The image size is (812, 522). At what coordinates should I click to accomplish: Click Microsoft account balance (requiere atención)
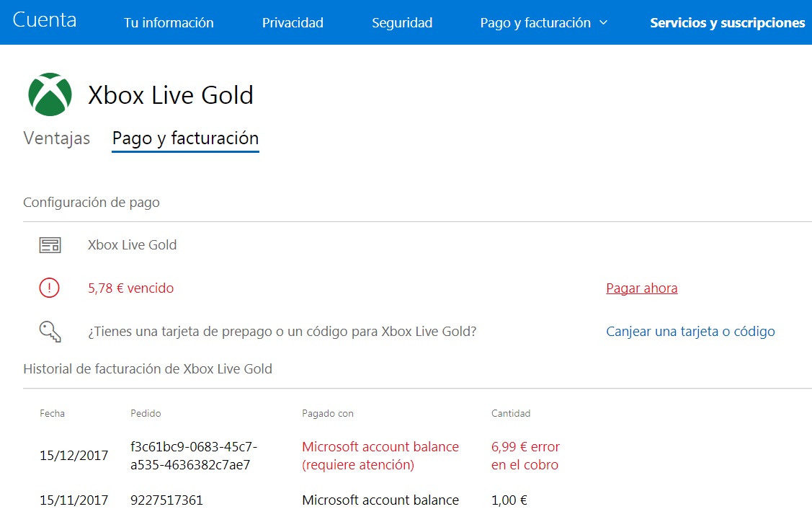(380, 456)
